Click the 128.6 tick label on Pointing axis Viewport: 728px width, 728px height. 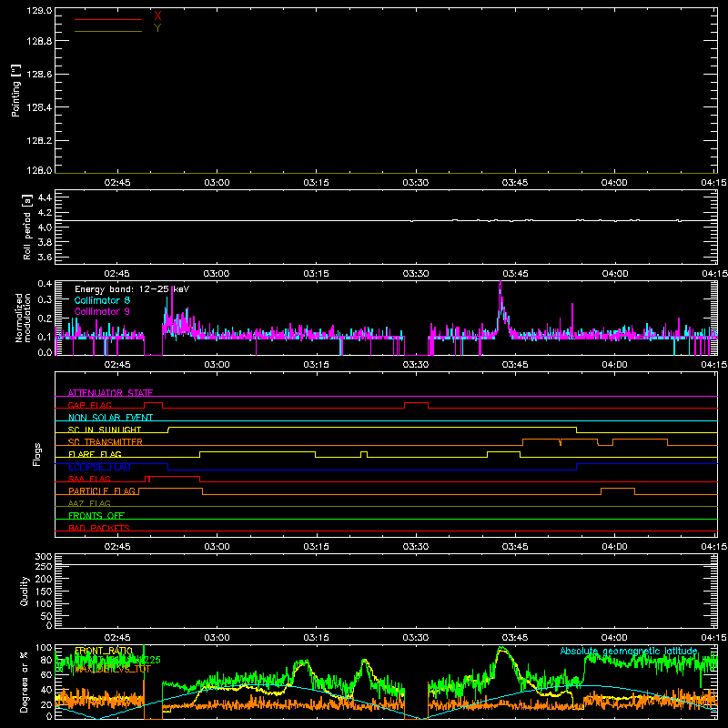click(x=39, y=75)
